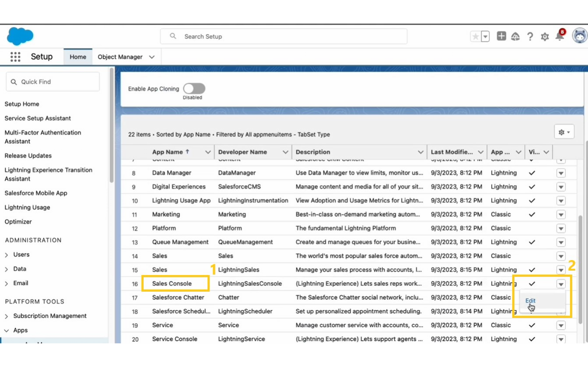Click the app list vertical scrollbar

pos(580,269)
